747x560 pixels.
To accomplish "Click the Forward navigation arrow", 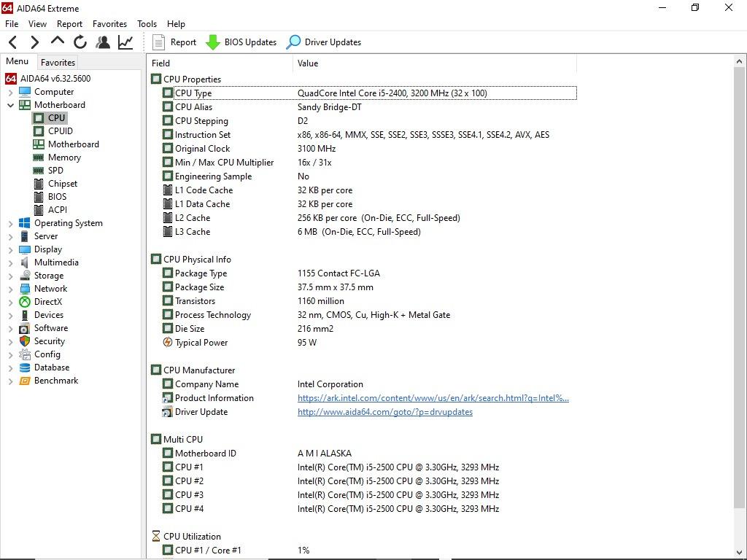I will coord(34,42).
